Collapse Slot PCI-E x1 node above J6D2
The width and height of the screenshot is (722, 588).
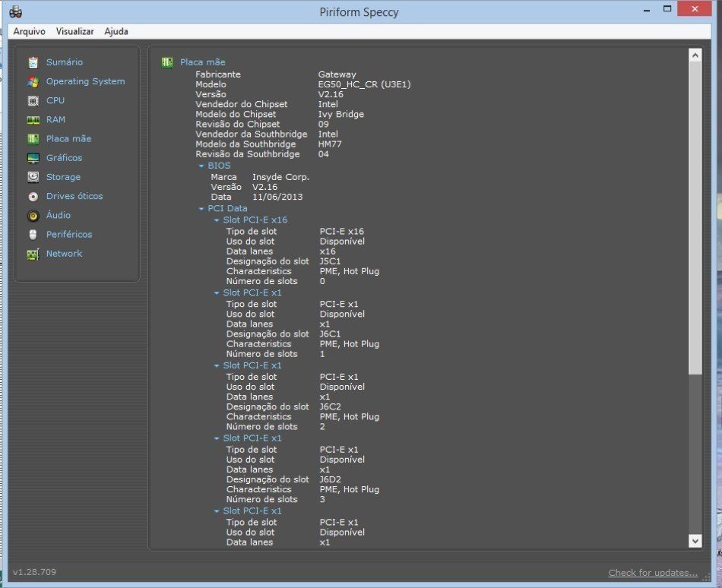pyautogui.click(x=217, y=438)
